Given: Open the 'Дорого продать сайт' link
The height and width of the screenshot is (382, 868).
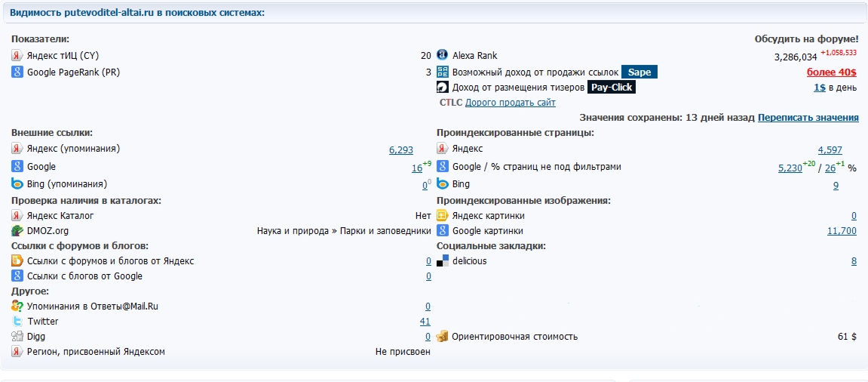Looking at the screenshot, I should click(510, 103).
